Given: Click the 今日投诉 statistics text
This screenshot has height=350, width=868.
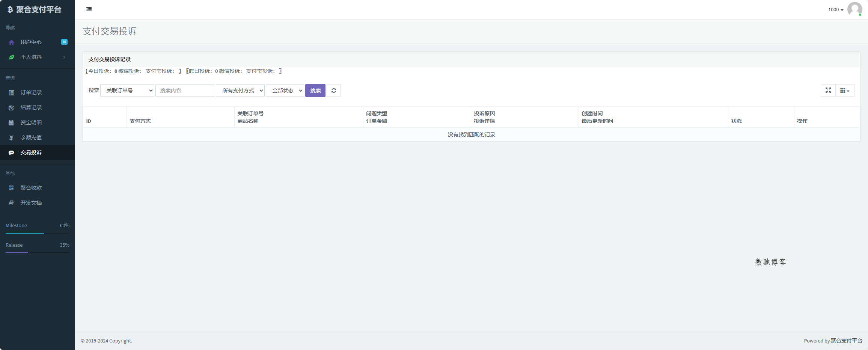Looking at the screenshot, I should pos(133,71).
